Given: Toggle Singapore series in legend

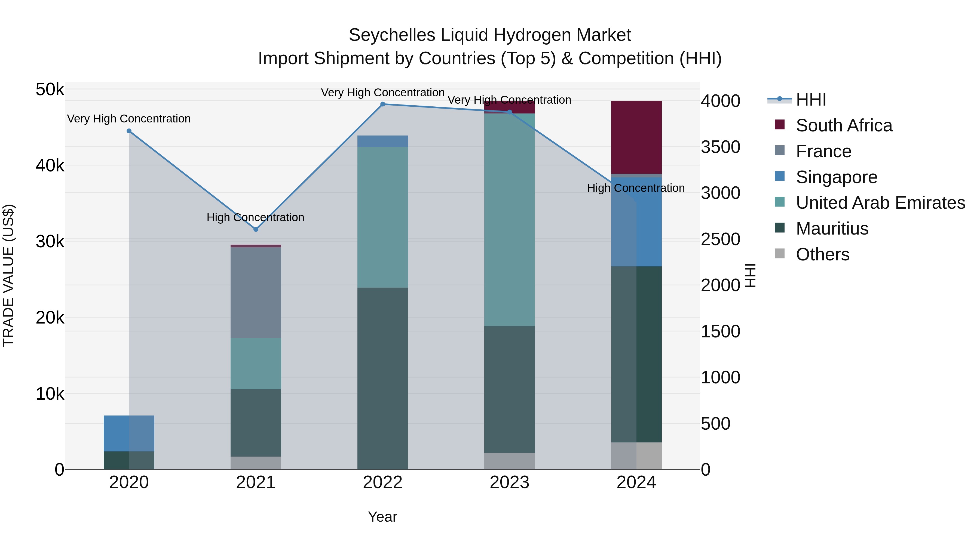Looking at the screenshot, I should click(826, 177).
